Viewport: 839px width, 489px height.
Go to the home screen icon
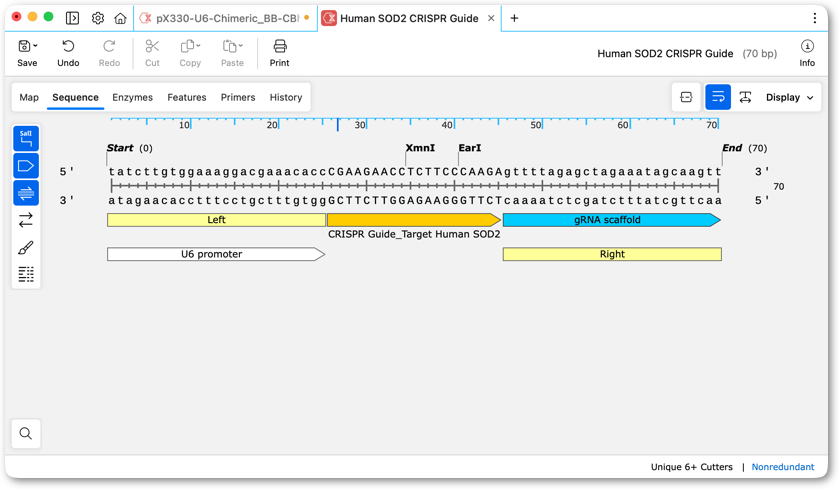coord(120,18)
